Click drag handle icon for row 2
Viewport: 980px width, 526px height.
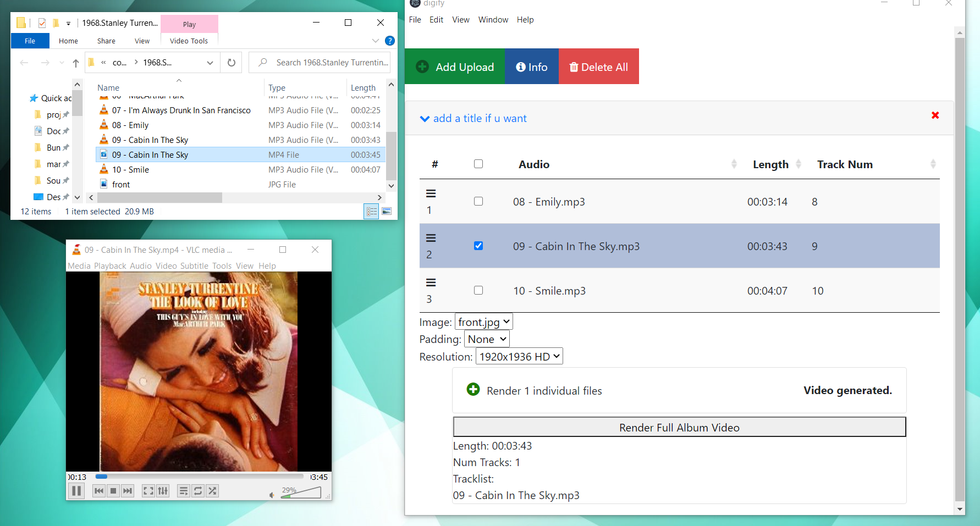431,238
